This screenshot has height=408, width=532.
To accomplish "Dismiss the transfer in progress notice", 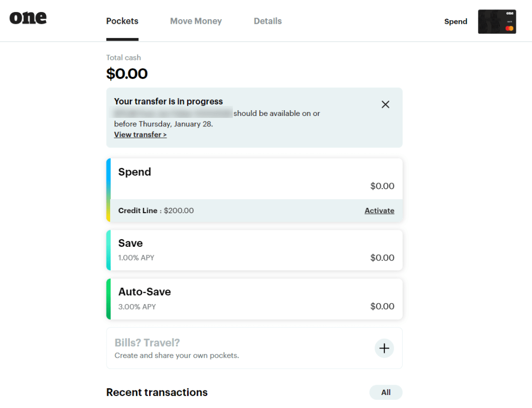I will coord(385,104).
